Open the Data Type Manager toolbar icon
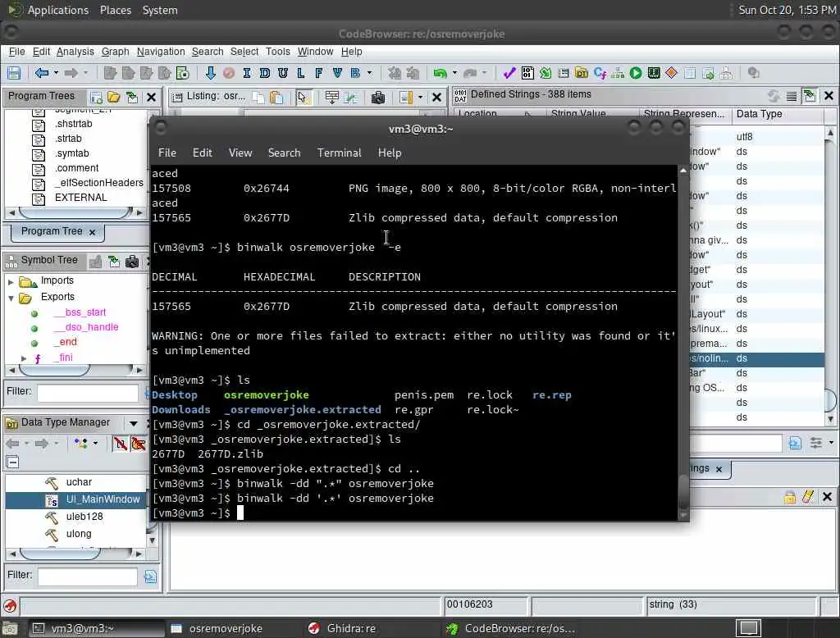The height and width of the screenshot is (638, 840). pos(582,73)
